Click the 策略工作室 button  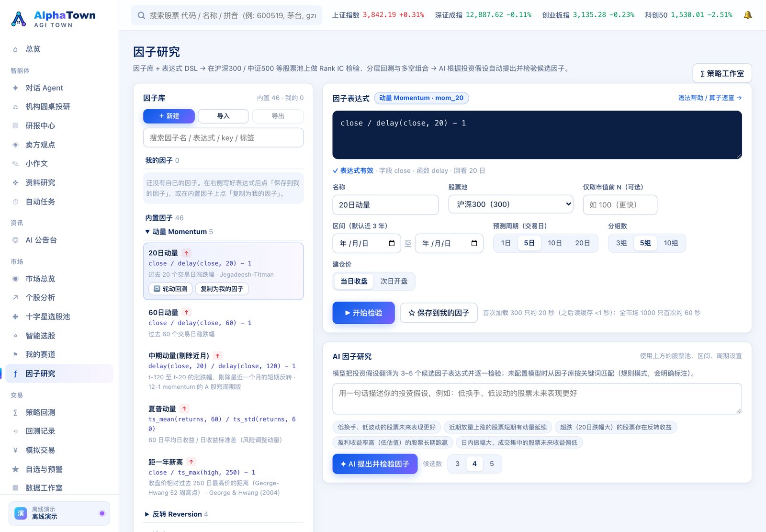coord(722,73)
